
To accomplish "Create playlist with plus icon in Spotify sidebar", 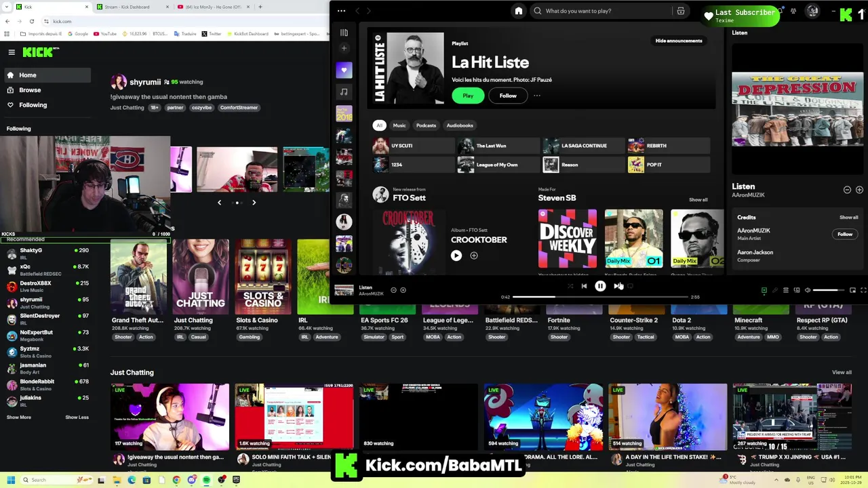I will (x=344, y=48).
